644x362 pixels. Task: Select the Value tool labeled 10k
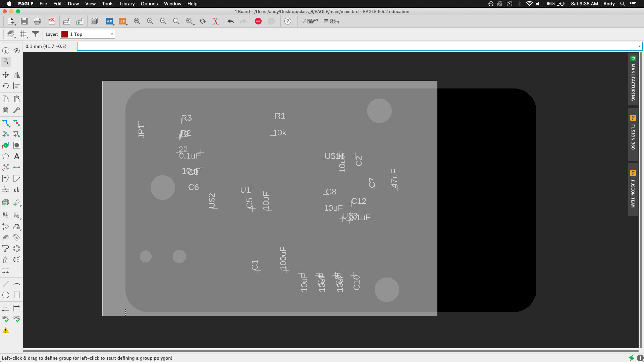[x=17, y=215]
